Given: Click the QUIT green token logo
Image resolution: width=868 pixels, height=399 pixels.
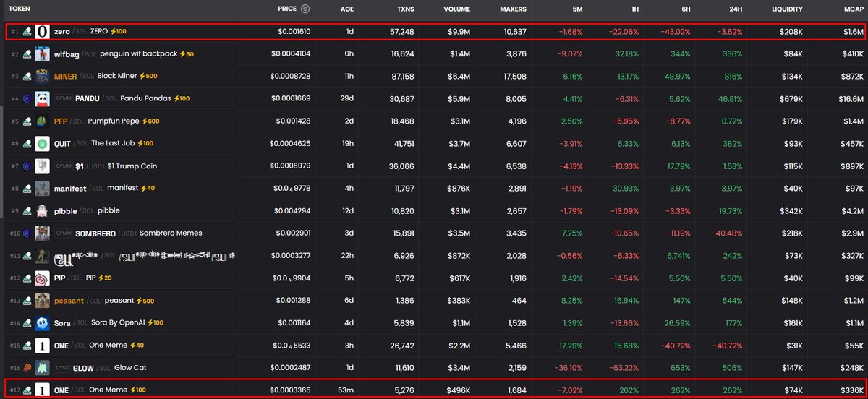Looking at the screenshot, I should point(42,144).
